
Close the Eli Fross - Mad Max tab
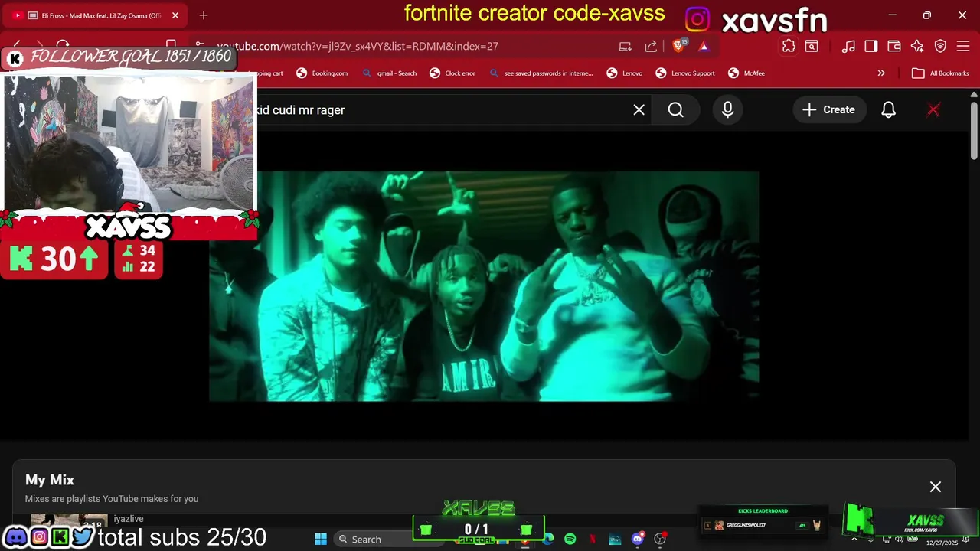tap(175, 15)
